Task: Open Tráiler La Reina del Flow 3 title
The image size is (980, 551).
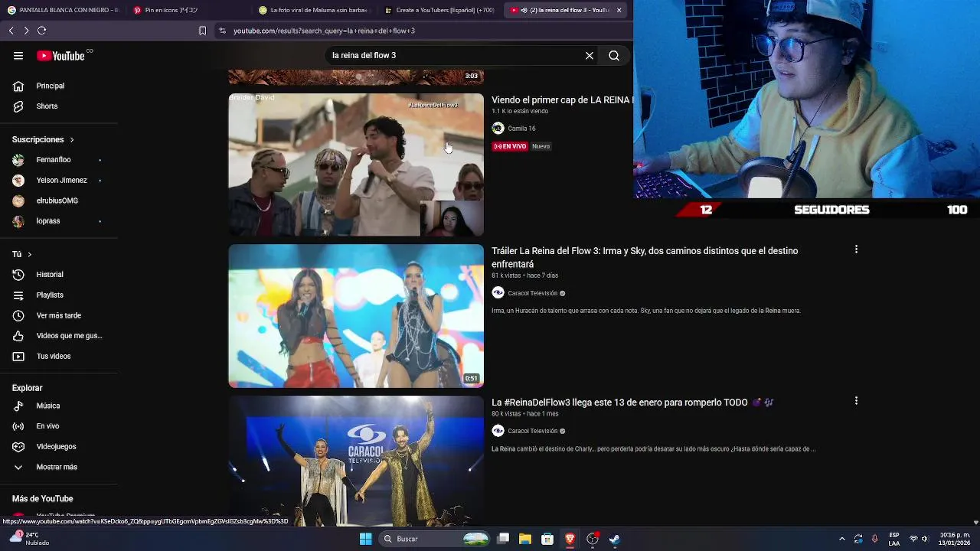Action: pyautogui.click(x=645, y=258)
